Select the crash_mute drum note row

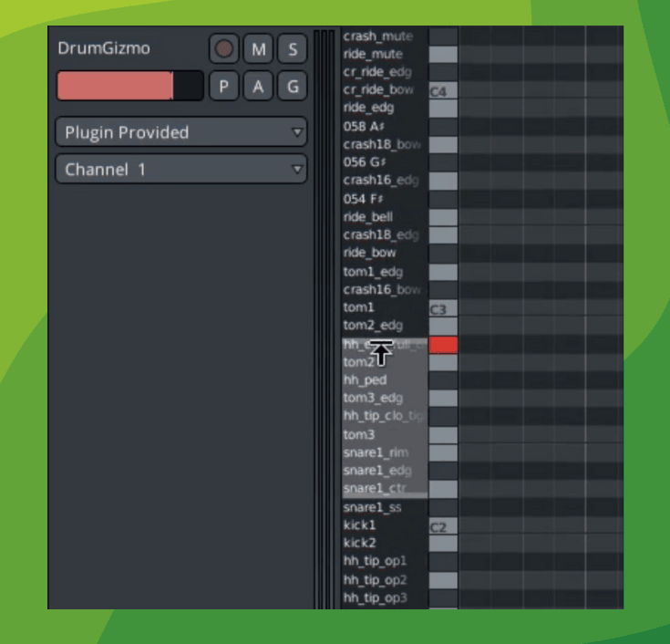[376, 36]
